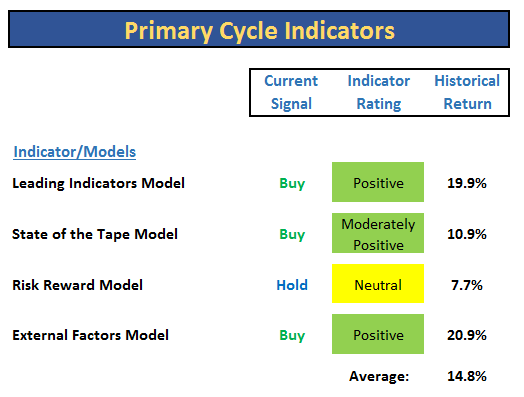Click the Buy signal for State of Tape
This screenshot has height=397, width=524.
[x=292, y=234]
